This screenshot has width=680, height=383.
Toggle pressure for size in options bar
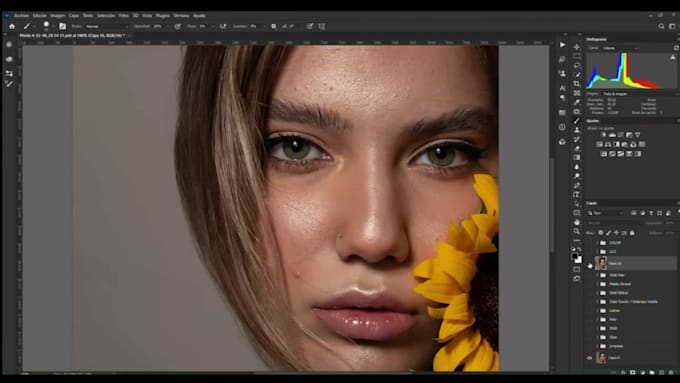pos(310,26)
